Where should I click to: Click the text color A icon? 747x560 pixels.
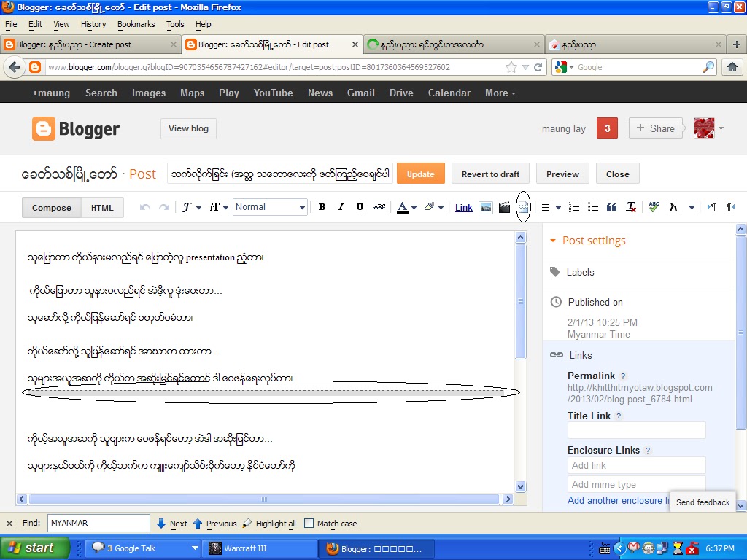[x=403, y=207]
